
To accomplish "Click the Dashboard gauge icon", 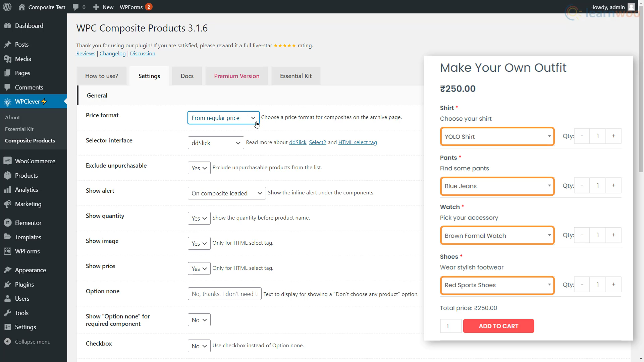I will point(7,26).
